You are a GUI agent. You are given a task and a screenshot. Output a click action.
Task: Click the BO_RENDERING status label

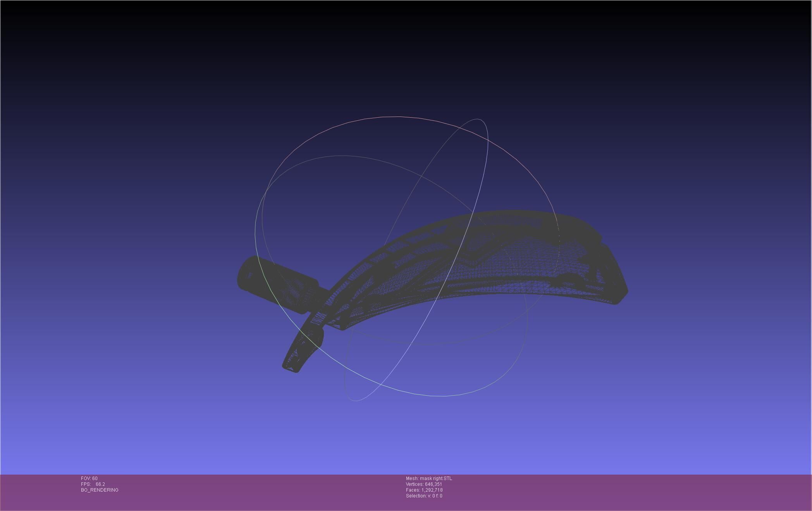coord(100,490)
